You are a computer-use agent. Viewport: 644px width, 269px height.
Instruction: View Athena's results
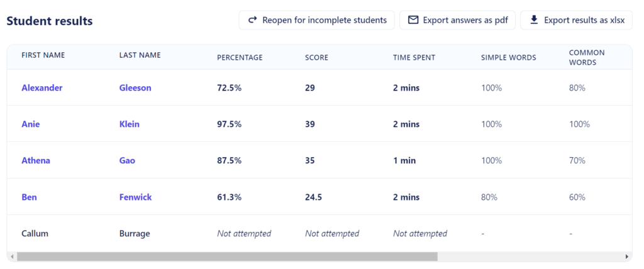36,160
